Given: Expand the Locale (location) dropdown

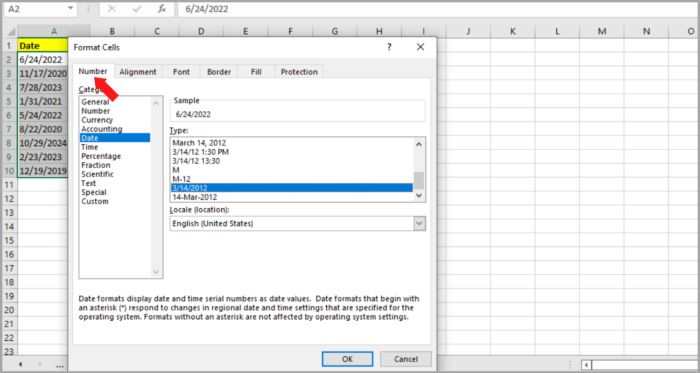Looking at the screenshot, I should click(x=419, y=224).
